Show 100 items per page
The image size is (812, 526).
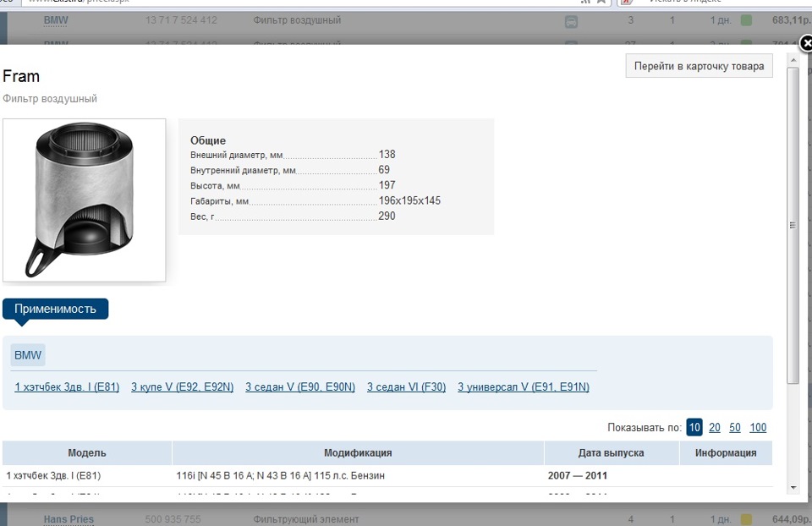[758, 427]
